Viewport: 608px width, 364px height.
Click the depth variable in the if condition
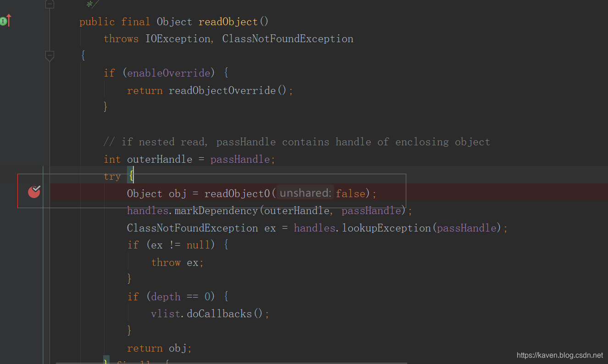(x=166, y=297)
